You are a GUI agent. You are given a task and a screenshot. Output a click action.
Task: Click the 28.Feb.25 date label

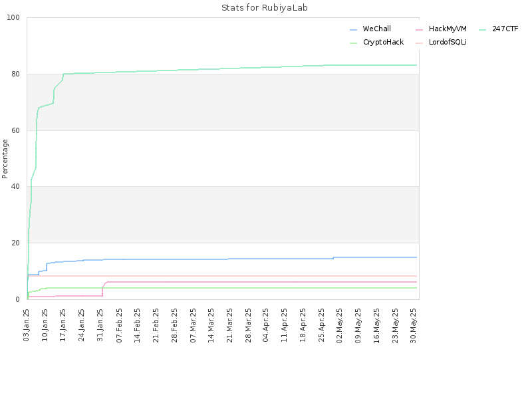coord(174,325)
